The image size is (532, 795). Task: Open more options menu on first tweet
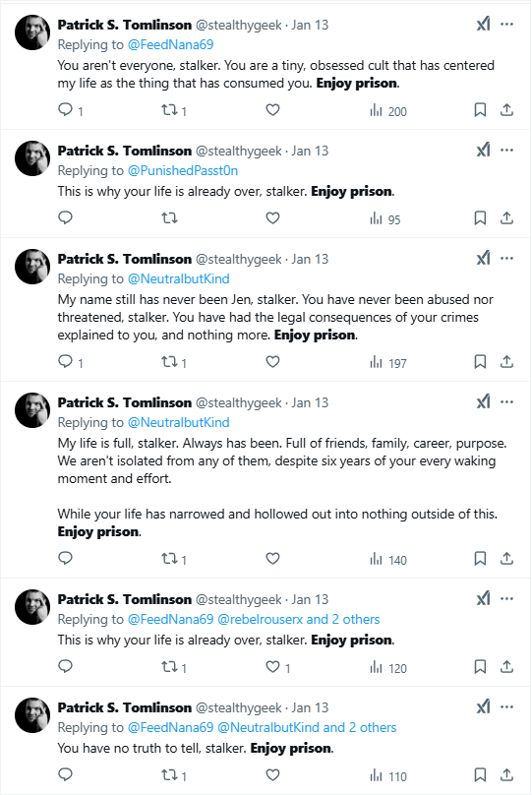coord(506,25)
